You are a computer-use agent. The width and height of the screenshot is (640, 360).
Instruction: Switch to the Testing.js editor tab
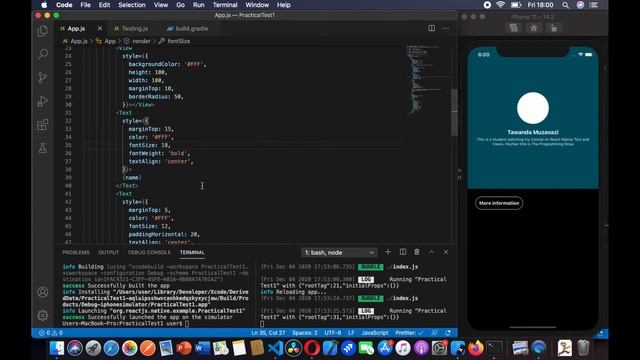pos(131,29)
